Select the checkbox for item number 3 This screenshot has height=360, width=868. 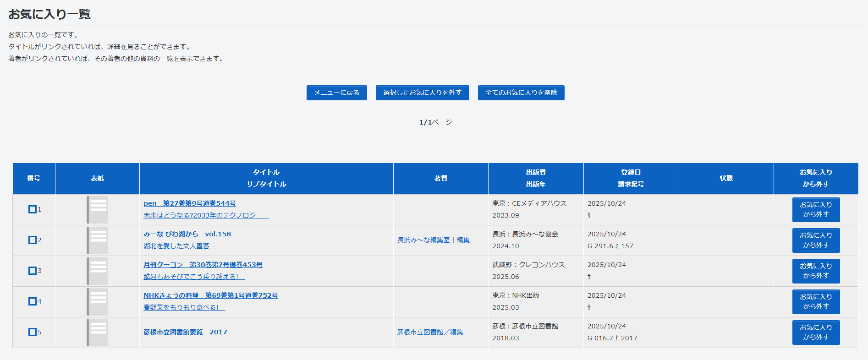[33, 271]
